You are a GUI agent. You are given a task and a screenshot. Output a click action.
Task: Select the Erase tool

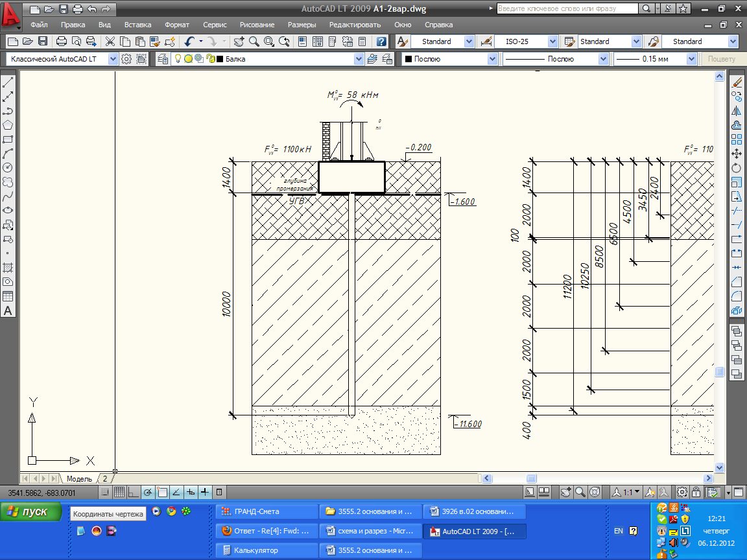[x=737, y=82]
